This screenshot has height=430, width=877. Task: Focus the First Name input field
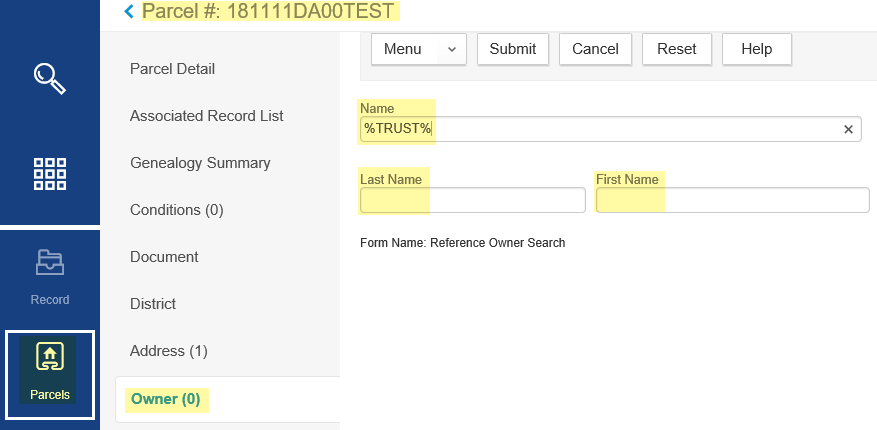732,200
